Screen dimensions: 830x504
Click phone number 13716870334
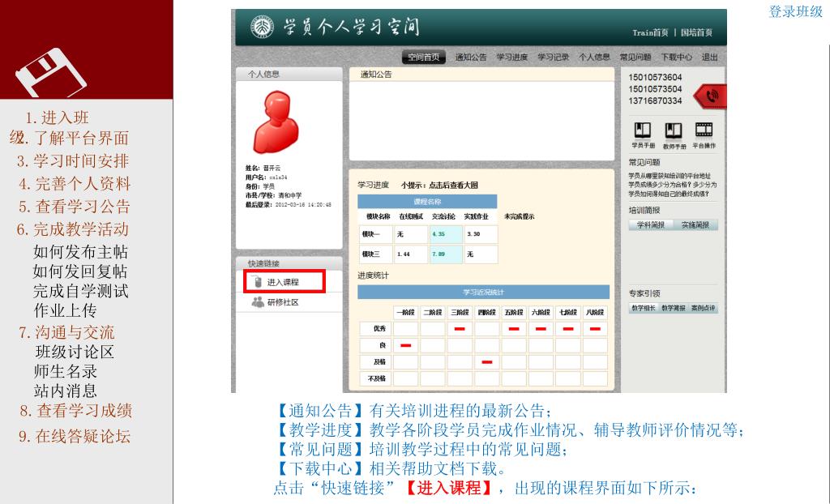pyautogui.click(x=655, y=100)
